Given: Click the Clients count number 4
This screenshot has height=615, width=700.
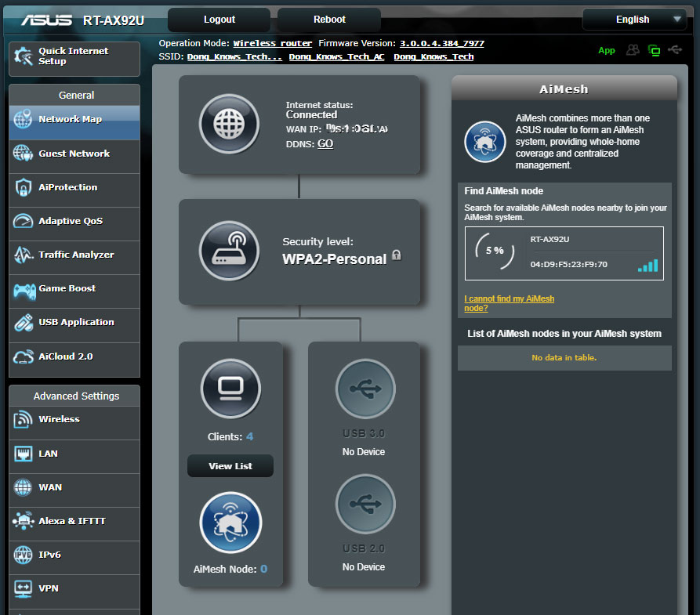Looking at the screenshot, I should 249,436.
